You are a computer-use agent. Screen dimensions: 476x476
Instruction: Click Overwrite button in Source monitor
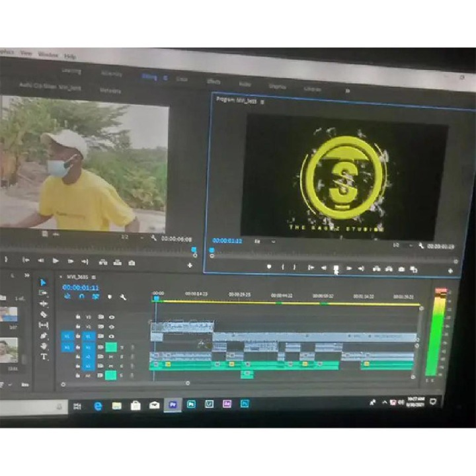coord(118,262)
